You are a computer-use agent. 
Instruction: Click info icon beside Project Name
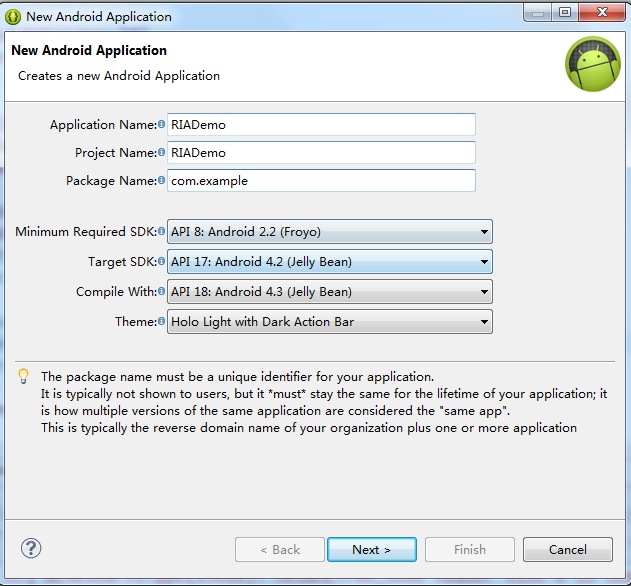coord(161,152)
